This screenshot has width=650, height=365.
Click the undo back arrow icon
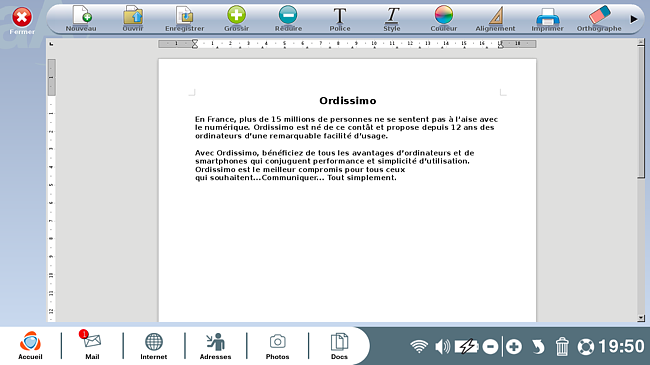(x=538, y=347)
